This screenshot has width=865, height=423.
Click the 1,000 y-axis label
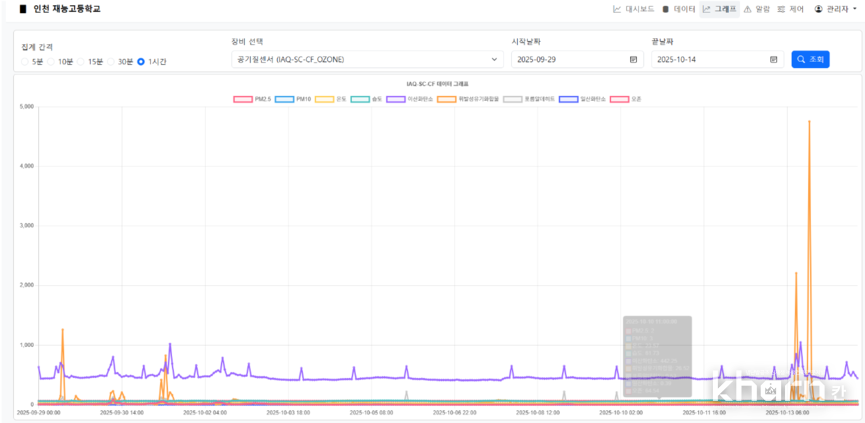pos(26,345)
